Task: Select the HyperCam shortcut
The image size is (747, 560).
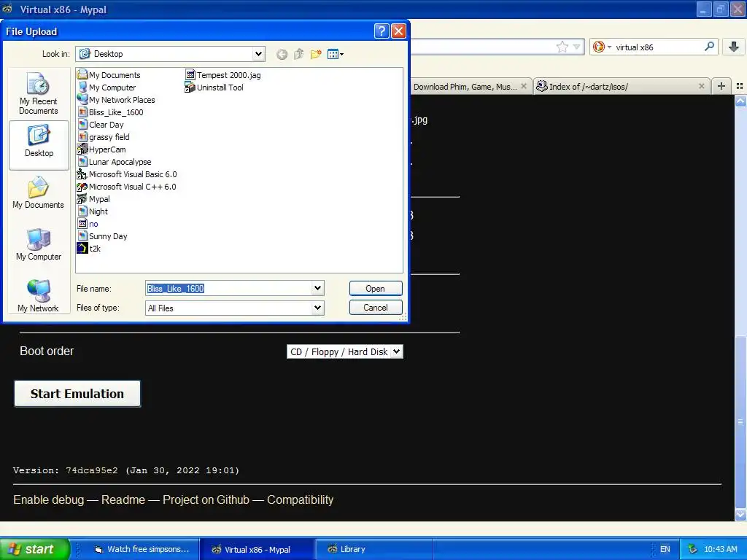Action: [101, 149]
